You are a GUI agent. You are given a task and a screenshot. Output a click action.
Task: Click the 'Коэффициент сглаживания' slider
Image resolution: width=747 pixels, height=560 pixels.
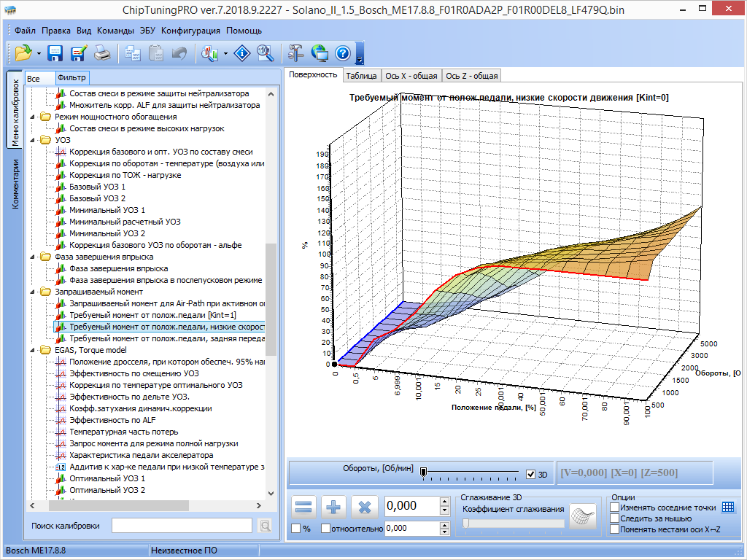[513, 523]
